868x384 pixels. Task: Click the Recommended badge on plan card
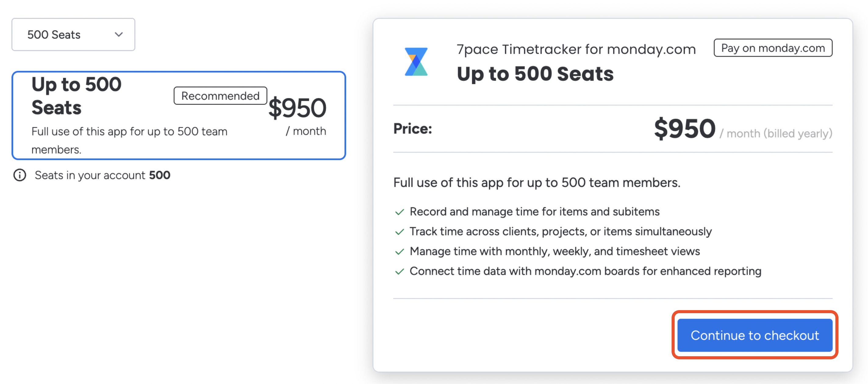click(221, 96)
